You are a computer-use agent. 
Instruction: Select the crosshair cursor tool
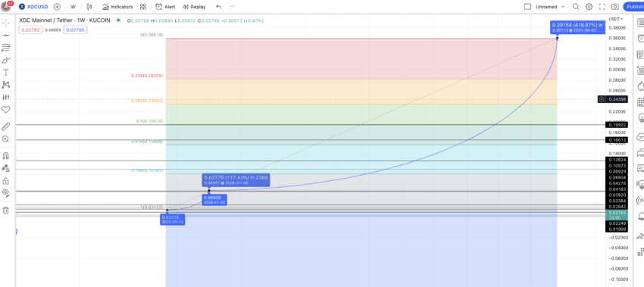(6, 23)
